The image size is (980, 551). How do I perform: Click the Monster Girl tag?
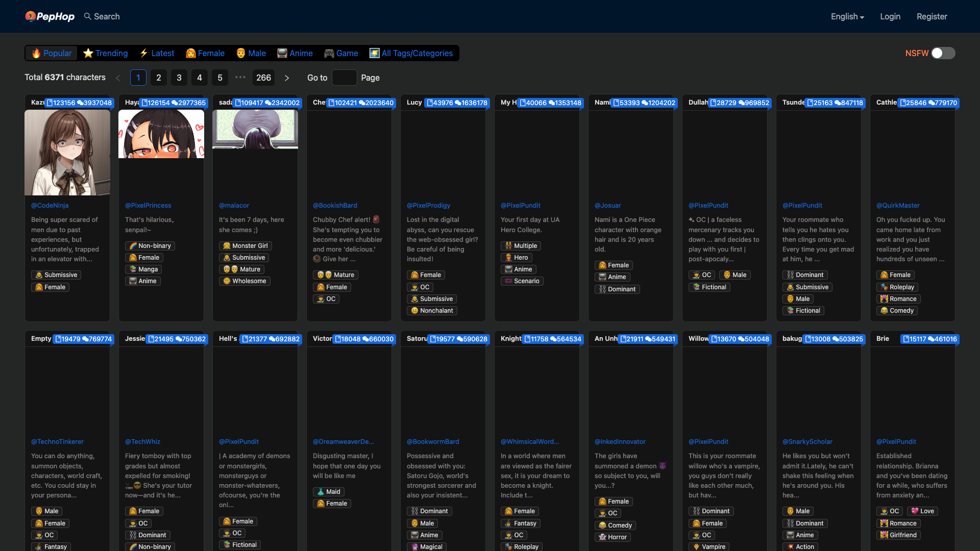pyautogui.click(x=246, y=246)
